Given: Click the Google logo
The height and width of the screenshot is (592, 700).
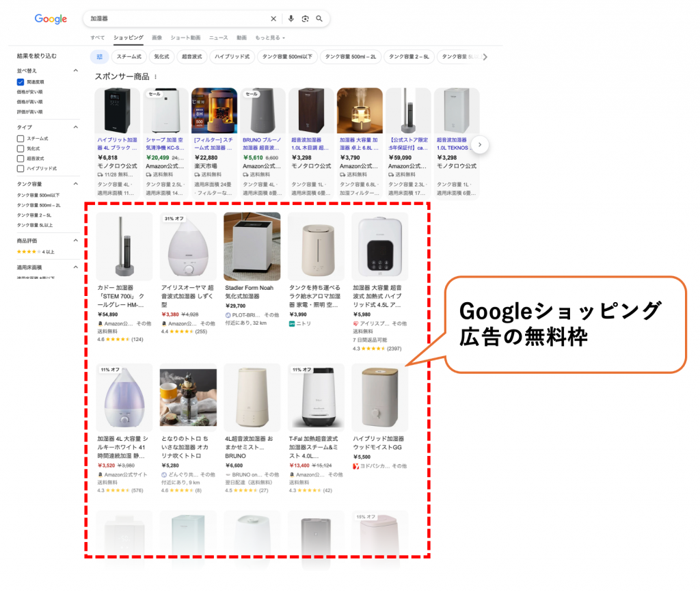Looking at the screenshot, I should click(x=50, y=19).
